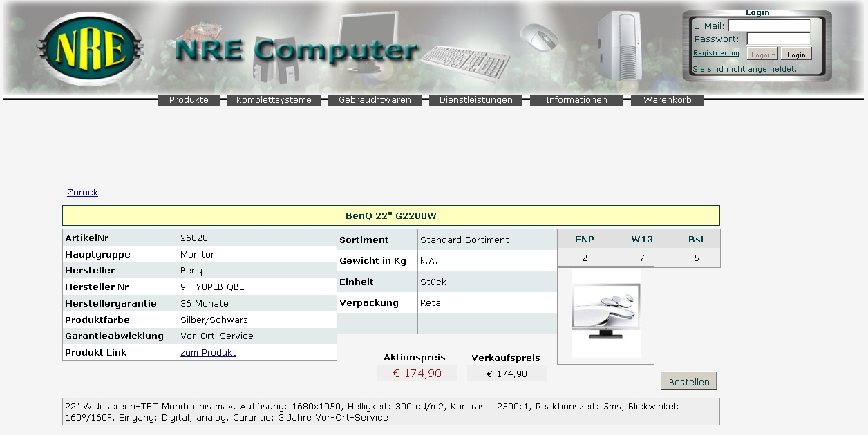Viewport: 868px width, 435px height.
Task: Click the Bst column header
Action: click(x=696, y=239)
